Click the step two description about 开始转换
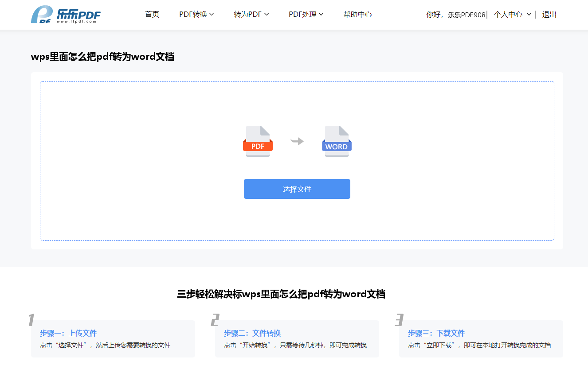The height and width of the screenshot is (369, 588). [x=295, y=345]
